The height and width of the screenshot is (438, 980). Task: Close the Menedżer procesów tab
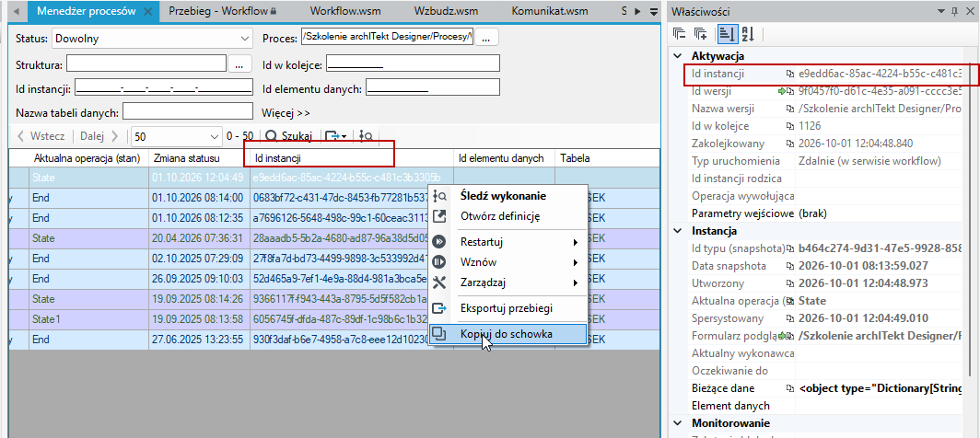147,11
